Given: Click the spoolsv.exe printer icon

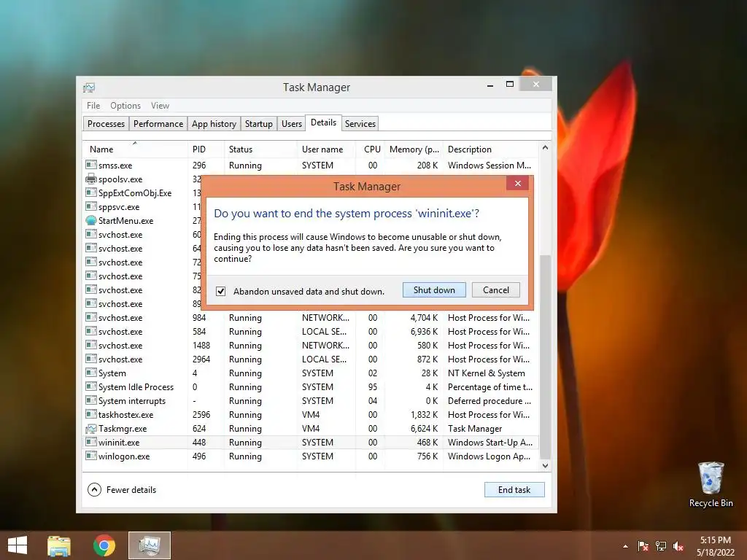Looking at the screenshot, I should [91, 179].
